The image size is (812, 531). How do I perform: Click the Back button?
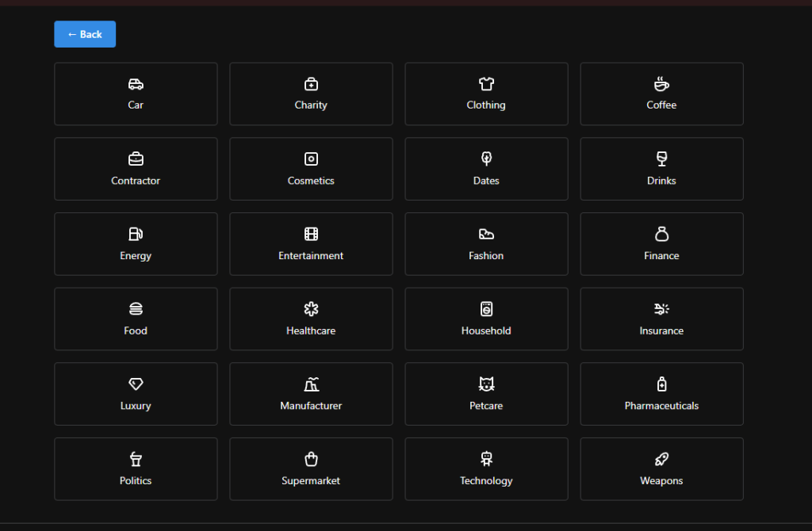(x=85, y=34)
